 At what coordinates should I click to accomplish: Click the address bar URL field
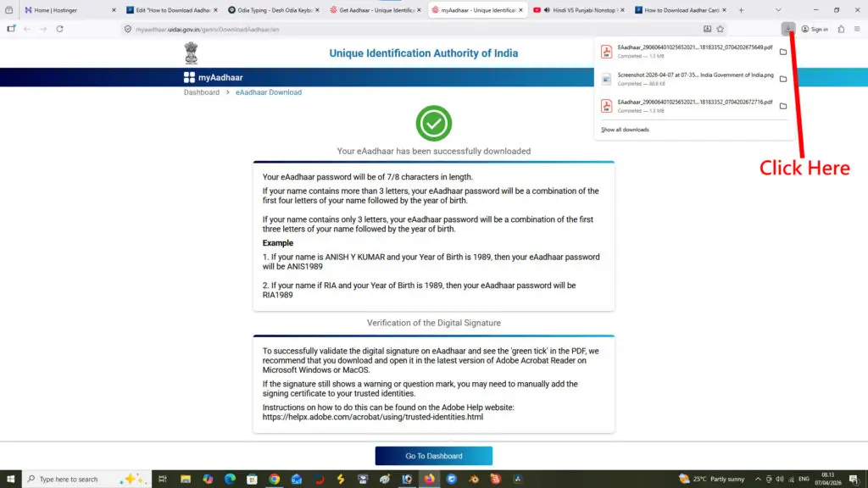click(x=407, y=29)
